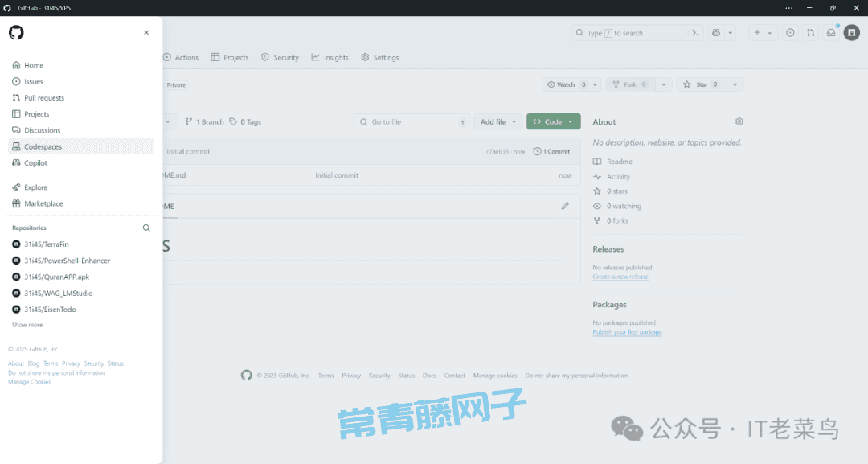
Task: Open Copilot from sidebar
Action: coord(81,162)
